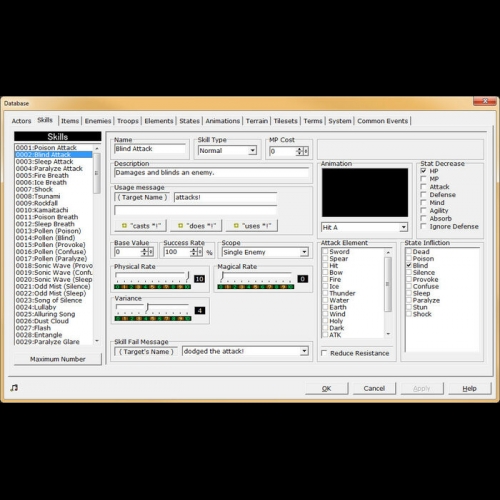Open the Skill Fail Message dropdown
The image size is (500, 500).
click(304, 351)
